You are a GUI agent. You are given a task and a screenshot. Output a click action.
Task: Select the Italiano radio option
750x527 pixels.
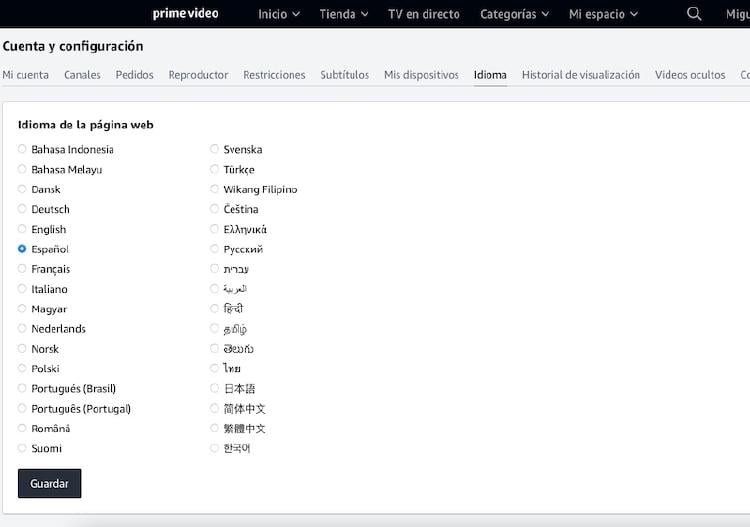pyautogui.click(x=22, y=289)
